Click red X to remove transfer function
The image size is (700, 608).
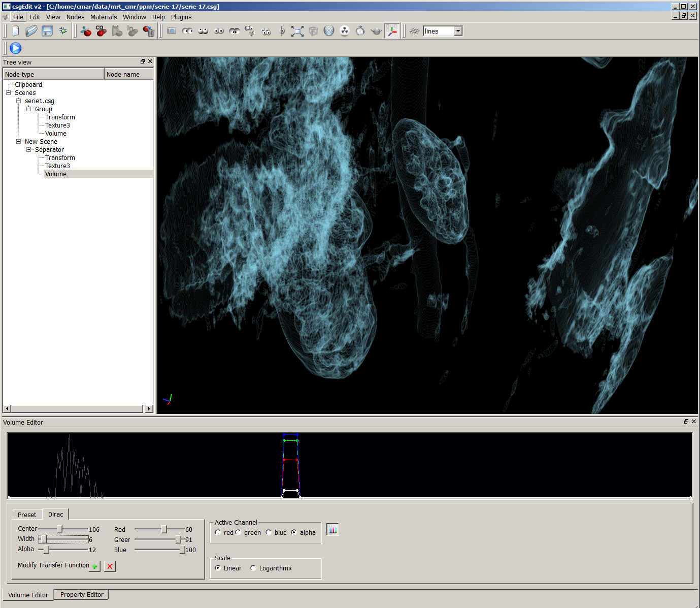point(110,566)
